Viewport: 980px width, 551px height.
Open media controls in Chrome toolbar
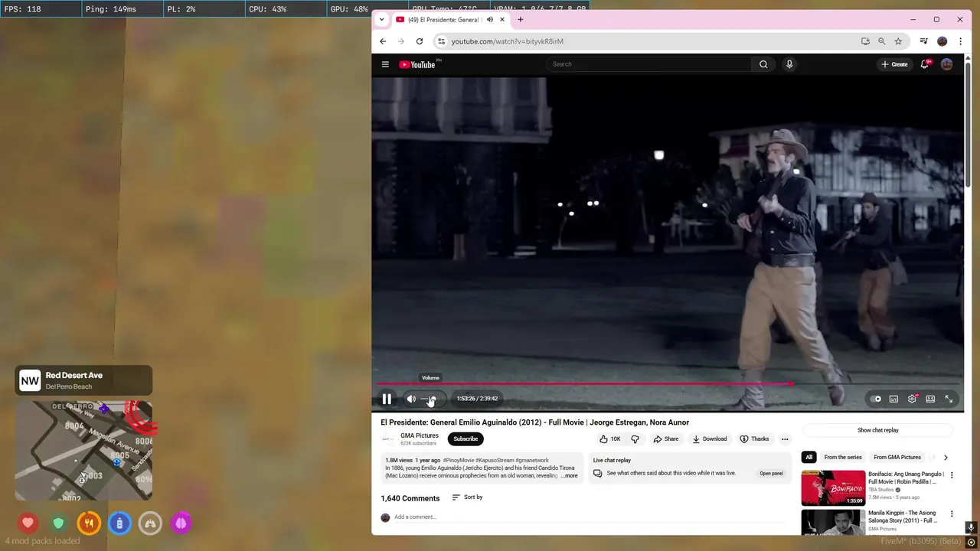click(924, 41)
